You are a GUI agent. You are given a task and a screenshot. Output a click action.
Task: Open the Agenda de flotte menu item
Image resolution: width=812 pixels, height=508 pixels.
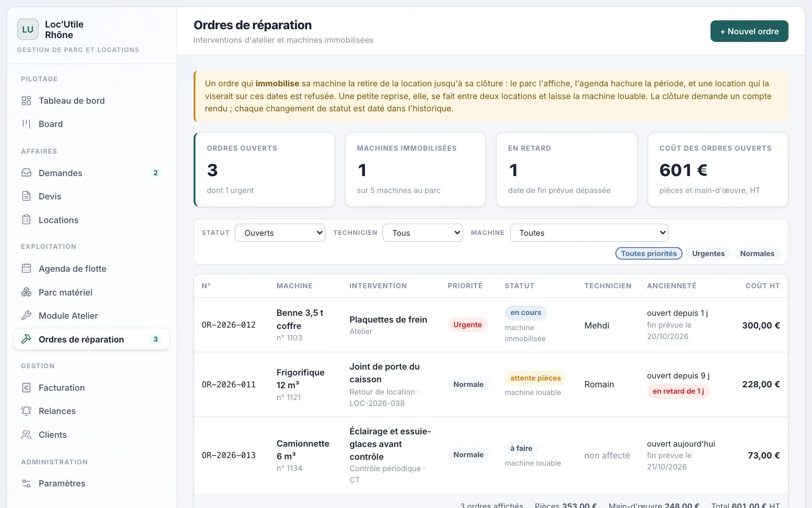click(92, 268)
